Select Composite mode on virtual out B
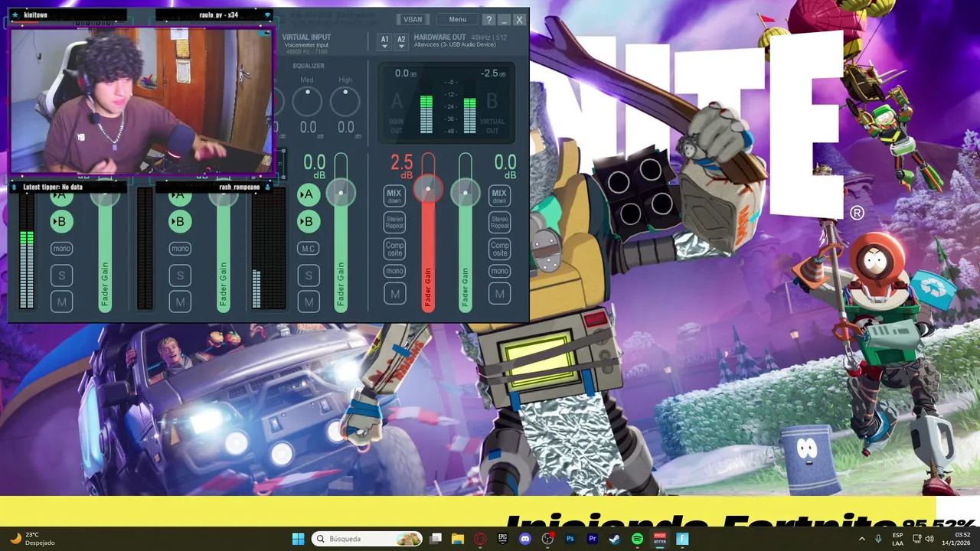Viewport: 980px width, 551px height. tap(499, 249)
